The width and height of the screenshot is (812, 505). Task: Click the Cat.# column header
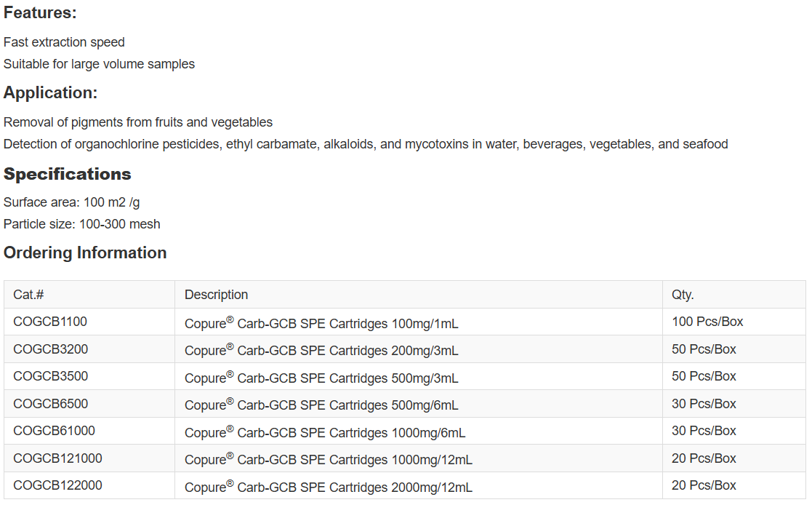coord(29,295)
